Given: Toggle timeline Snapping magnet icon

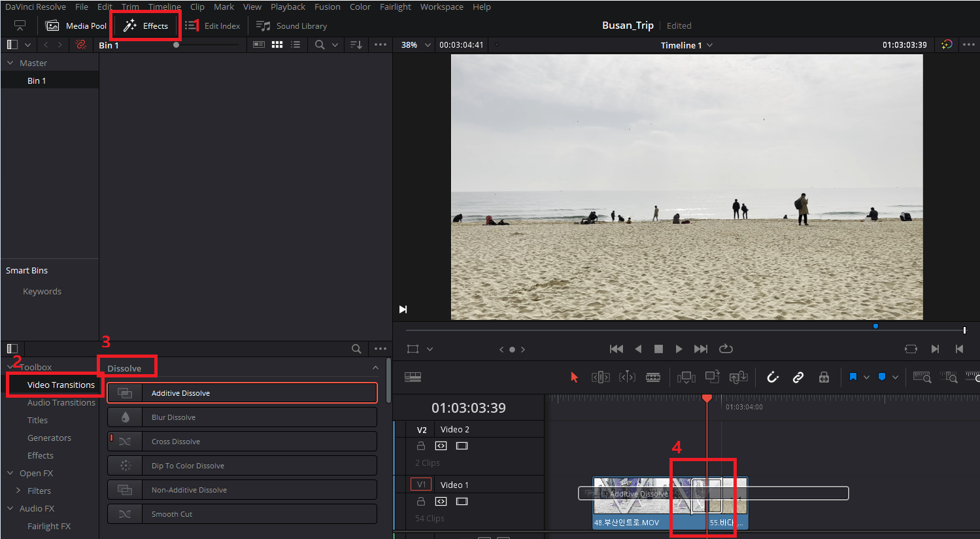Looking at the screenshot, I should (x=773, y=377).
